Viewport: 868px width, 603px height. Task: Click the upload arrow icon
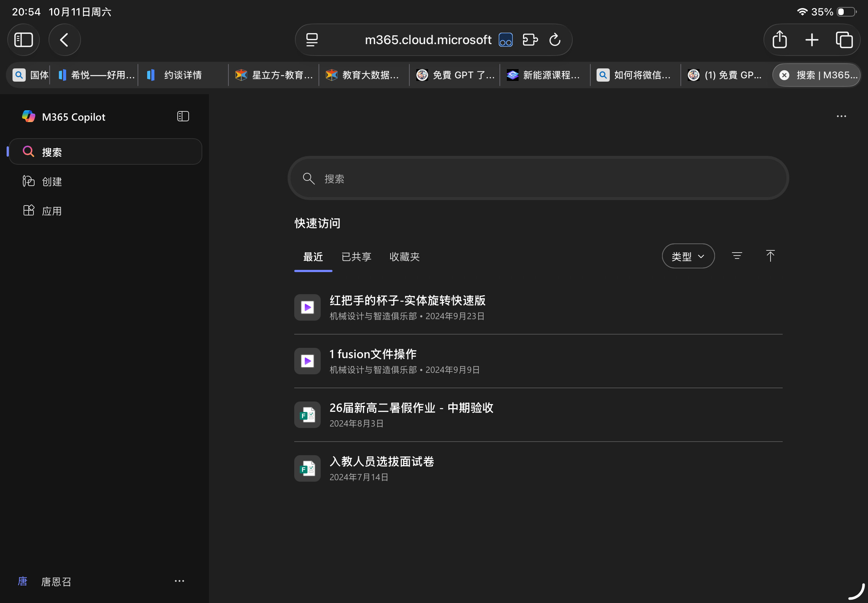click(x=770, y=256)
